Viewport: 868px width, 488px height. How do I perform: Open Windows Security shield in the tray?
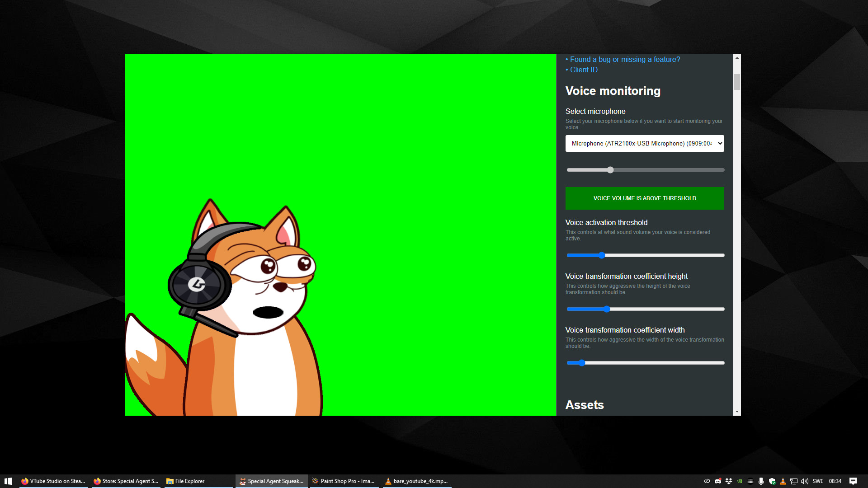[772, 481]
